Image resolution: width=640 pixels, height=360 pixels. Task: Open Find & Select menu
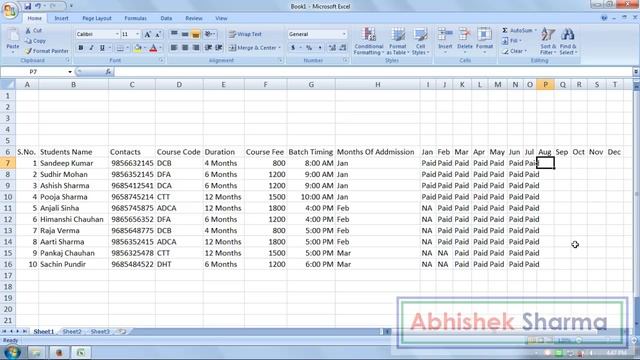pos(568,41)
